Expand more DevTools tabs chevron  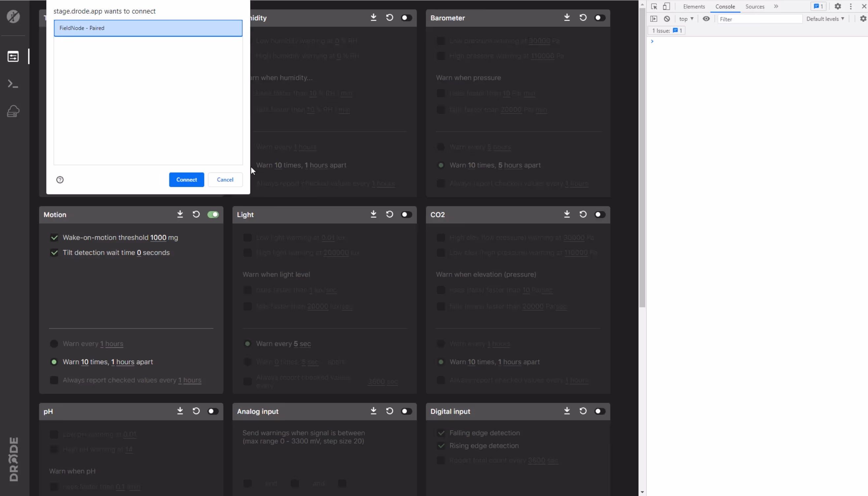pyautogui.click(x=776, y=7)
